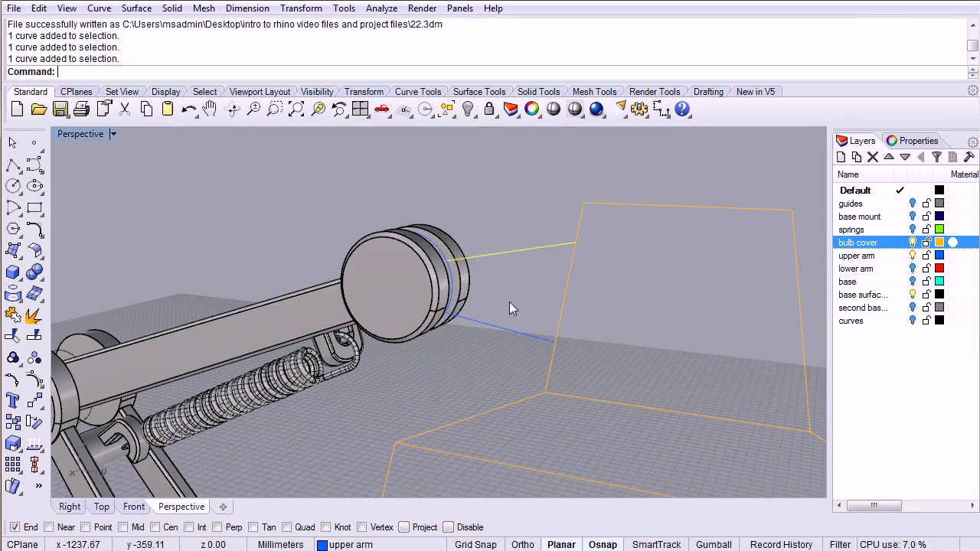This screenshot has height=551, width=980.
Task: Toggle visibility bulb of guides layer
Action: click(913, 204)
